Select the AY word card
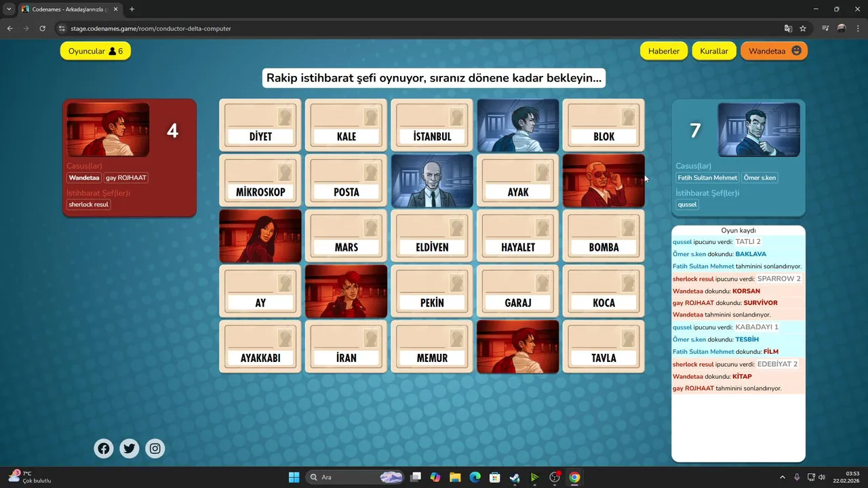This screenshot has height=488, width=868. tap(260, 291)
